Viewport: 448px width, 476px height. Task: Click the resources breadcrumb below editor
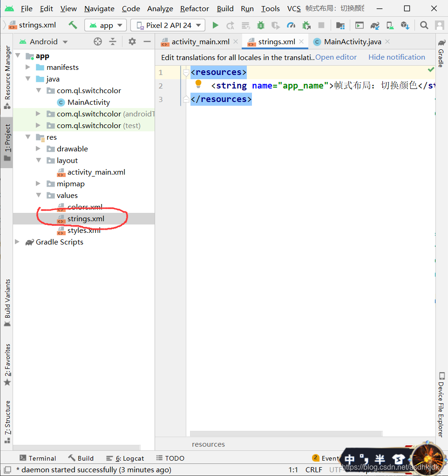coord(208,444)
